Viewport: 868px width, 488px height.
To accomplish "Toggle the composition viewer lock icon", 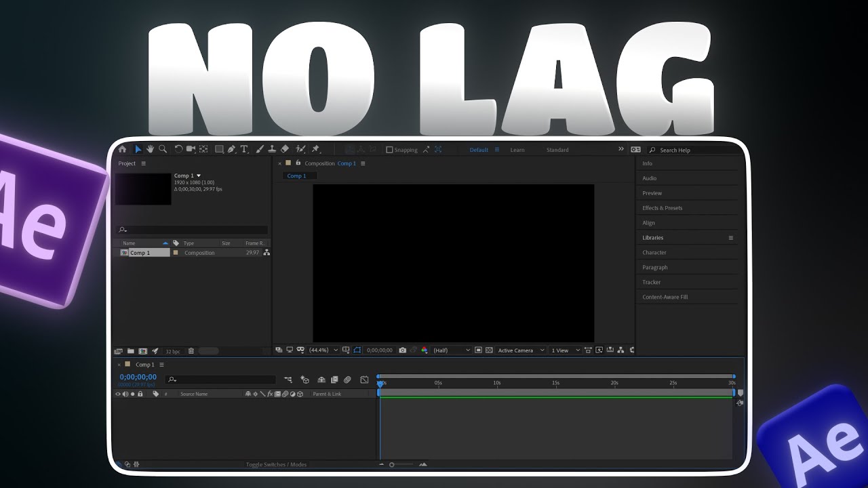I will (x=298, y=163).
